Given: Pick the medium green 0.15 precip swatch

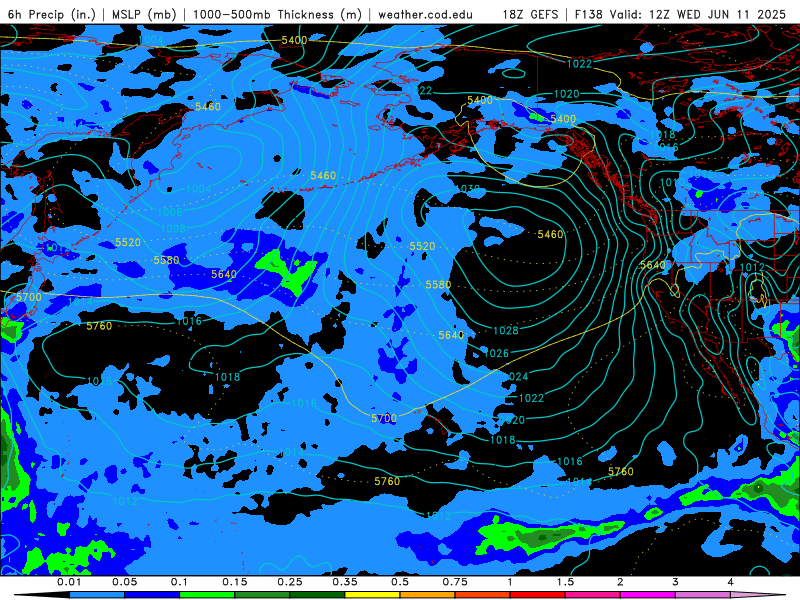Looking at the screenshot, I should coord(262,595).
